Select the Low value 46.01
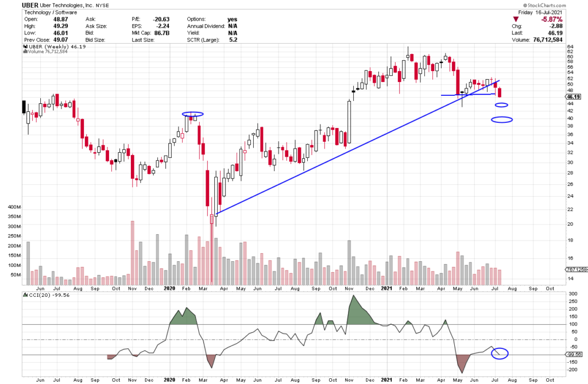This screenshot has height=384, width=588. click(x=61, y=33)
